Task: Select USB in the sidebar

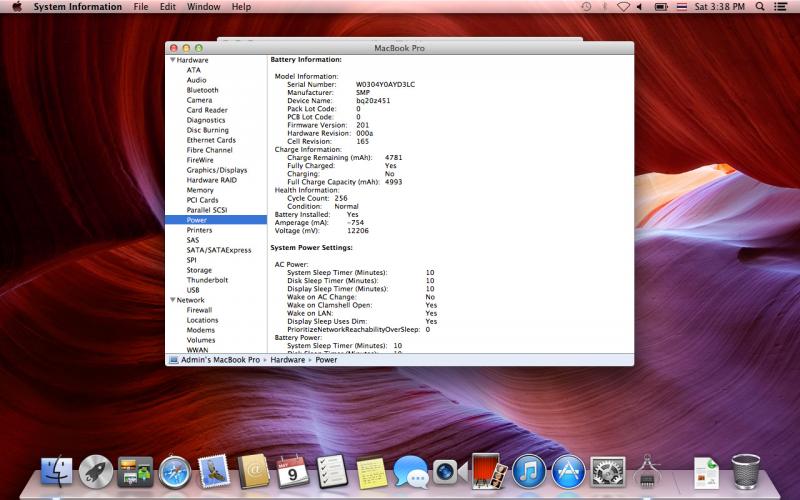Action: tap(193, 290)
